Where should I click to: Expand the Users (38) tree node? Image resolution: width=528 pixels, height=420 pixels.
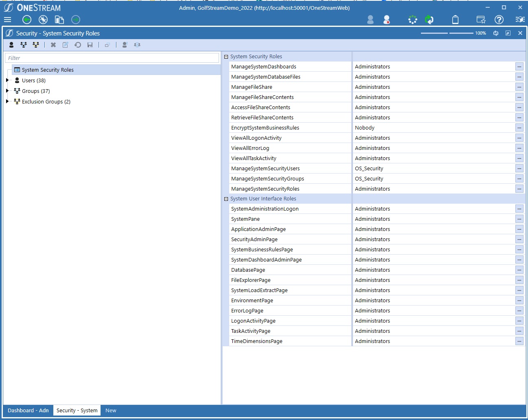(7, 80)
